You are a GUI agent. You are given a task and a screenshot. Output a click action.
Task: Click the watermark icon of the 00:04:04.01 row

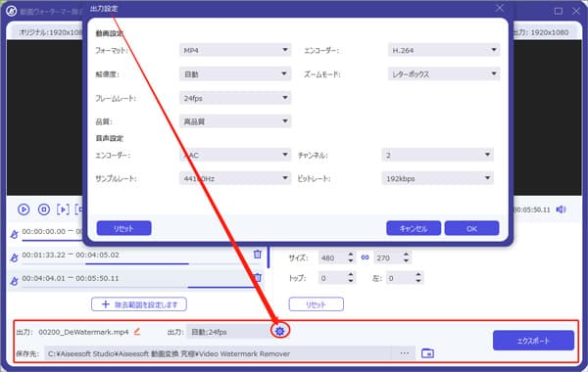15,281
